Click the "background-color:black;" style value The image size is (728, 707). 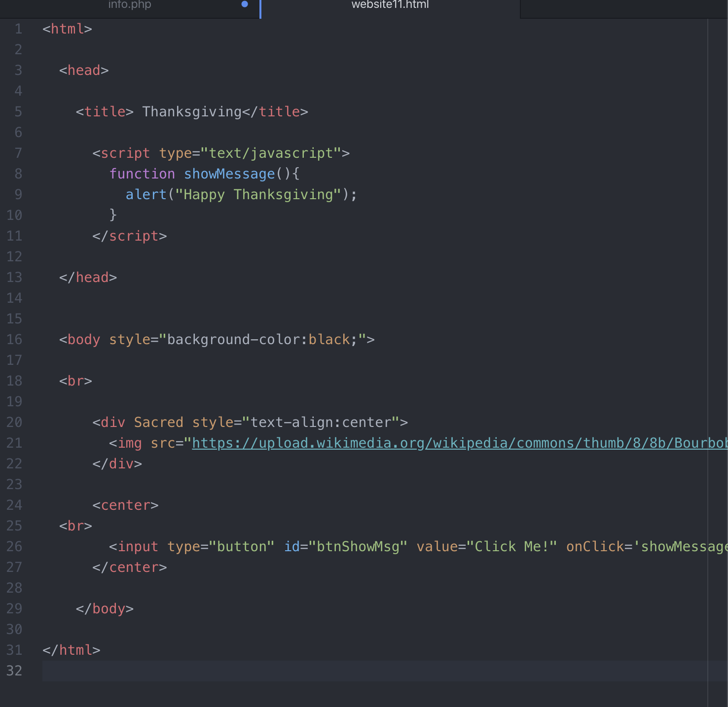(x=262, y=340)
